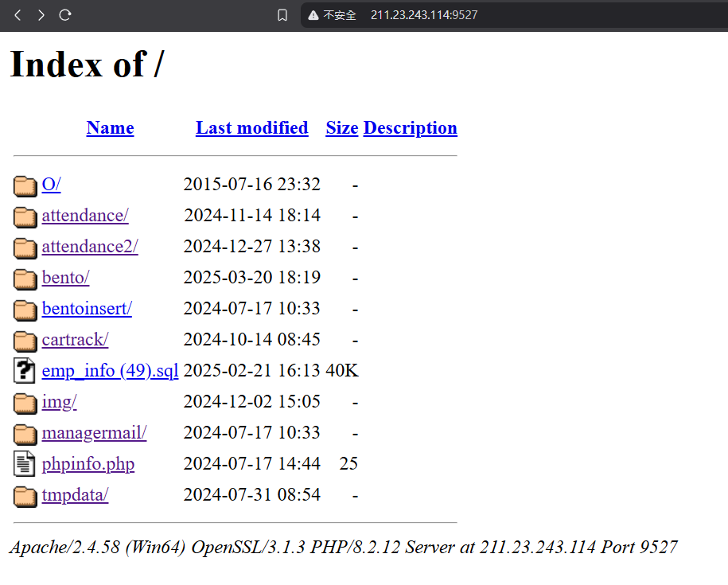Click the Apache server signature footer text

click(x=344, y=548)
